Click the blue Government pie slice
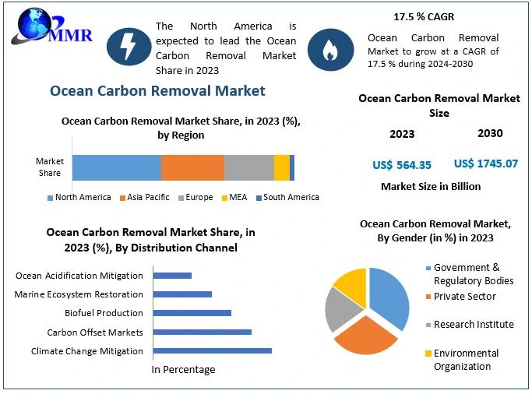The width and height of the screenshot is (532, 394). tap(388, 296)
